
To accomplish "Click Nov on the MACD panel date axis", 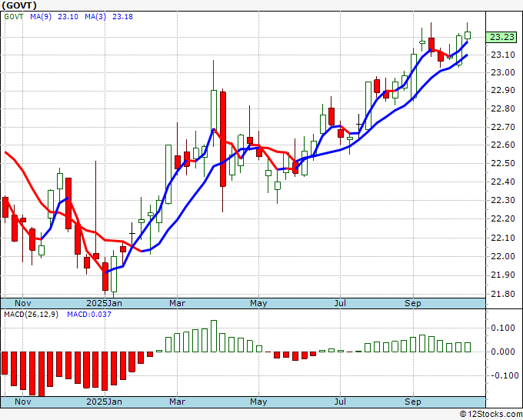I will point(22,402).
